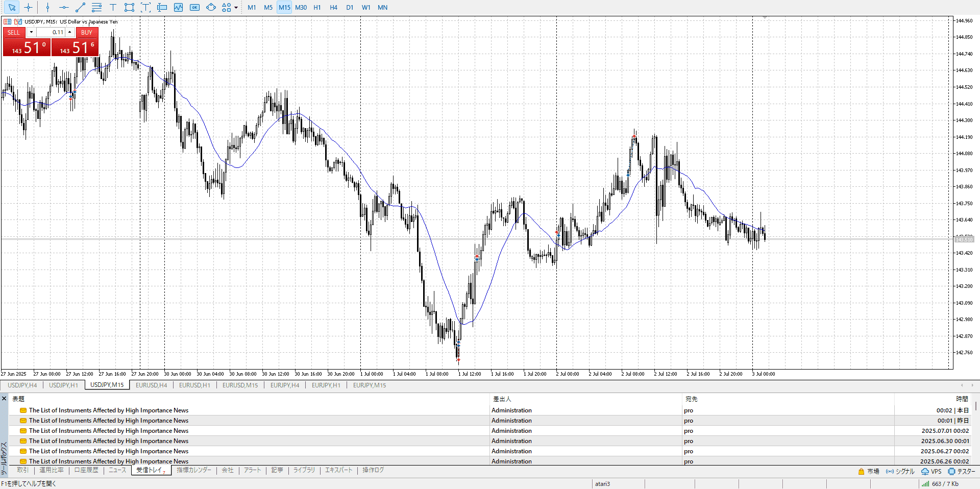Toggle the crosshair cursor mode
Screen dimensions: 980x489
pyautogui.click(x=28, y=8)
